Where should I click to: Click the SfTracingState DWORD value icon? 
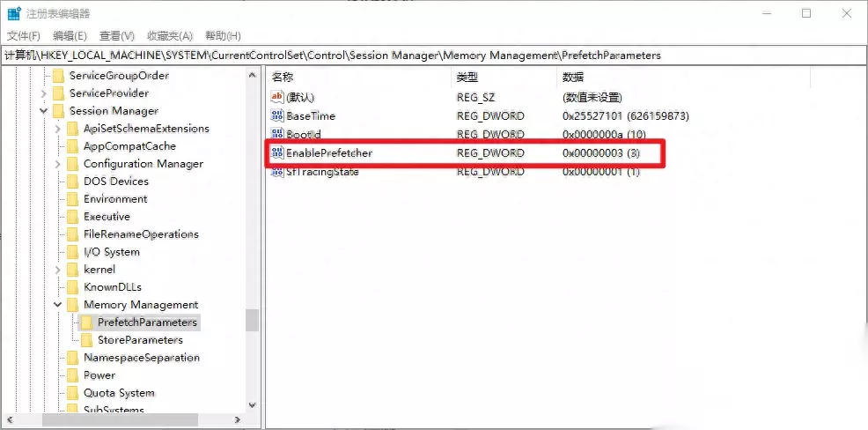click(276, 172)
